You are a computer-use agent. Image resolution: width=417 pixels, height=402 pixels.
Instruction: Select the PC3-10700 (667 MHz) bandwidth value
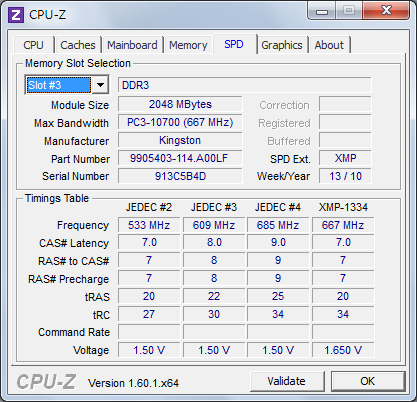[180, 122]
